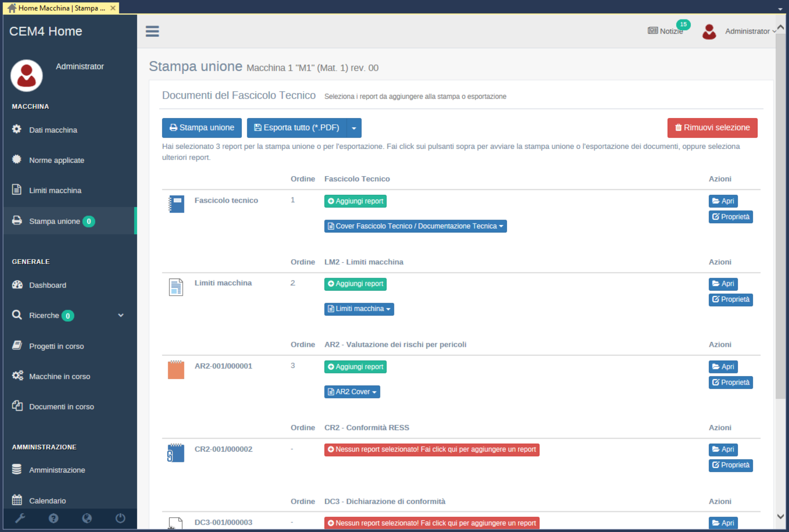Open Dashboard from the sidebar menu
Viewport: 789px width, 532px height.
(x=48, y=285)
